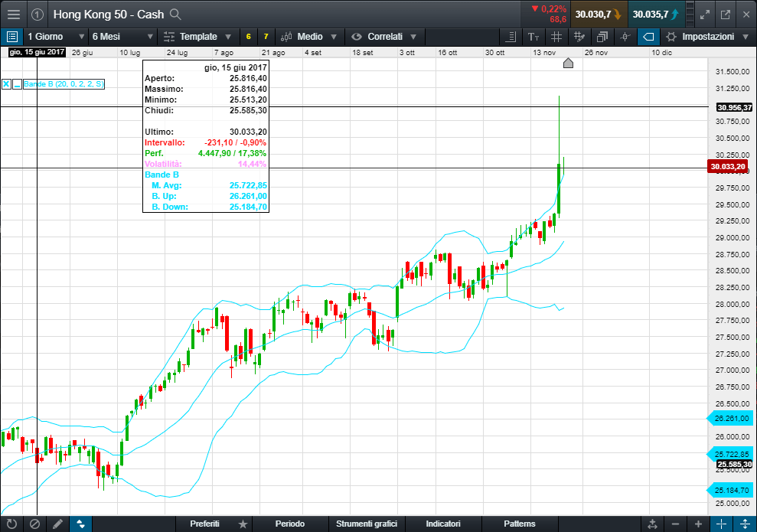Zoom out with the minus icon
Screen dimensions: 757x532
click(x=676, y=524)
